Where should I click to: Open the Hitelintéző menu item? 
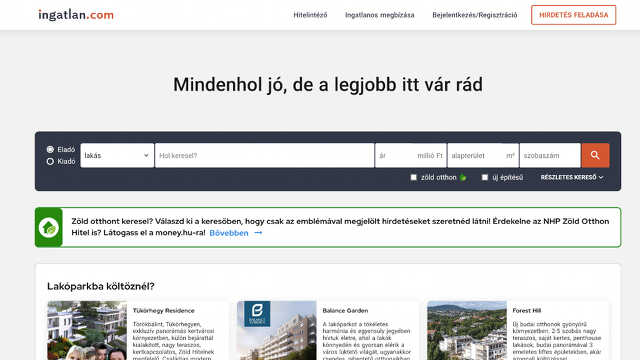click(x=310, y=15)
